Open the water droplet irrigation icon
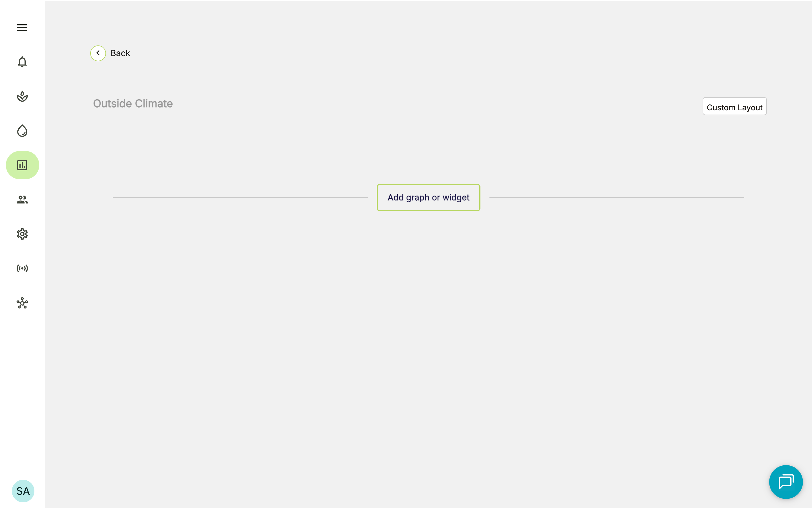Viewport: 812px width, 508px height. point(22,131)
